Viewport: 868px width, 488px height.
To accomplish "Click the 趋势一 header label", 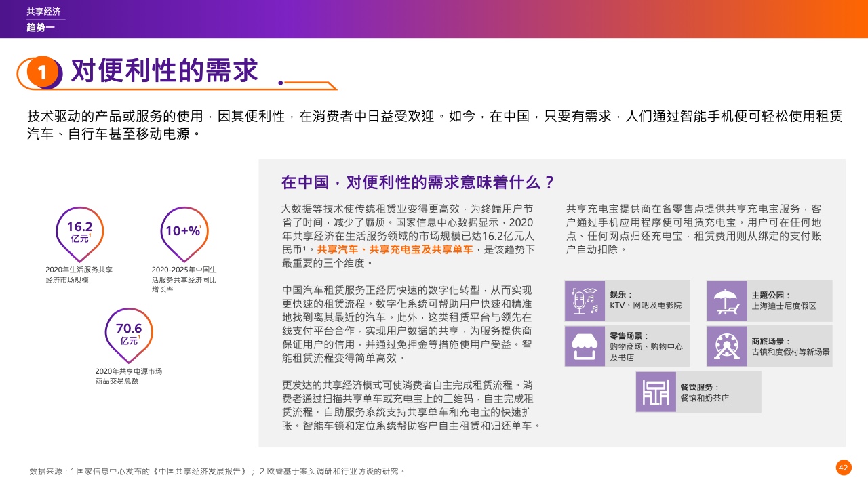I will pyautogui.click(x=40, y=27).
